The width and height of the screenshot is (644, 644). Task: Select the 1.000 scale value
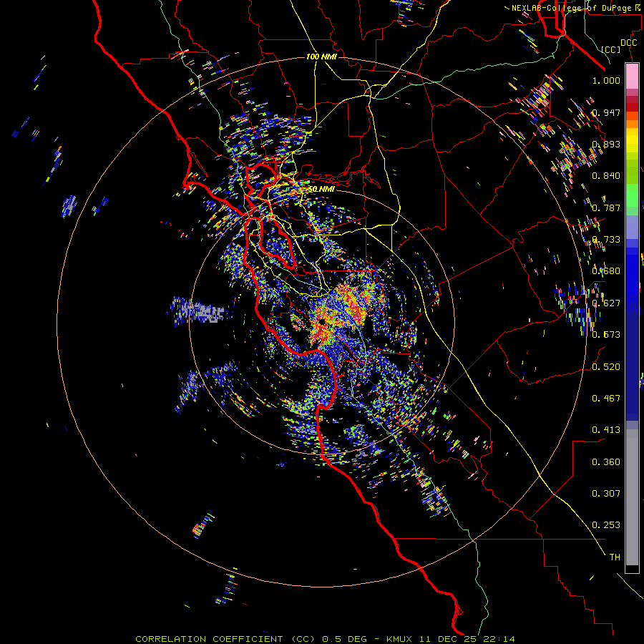606,80
